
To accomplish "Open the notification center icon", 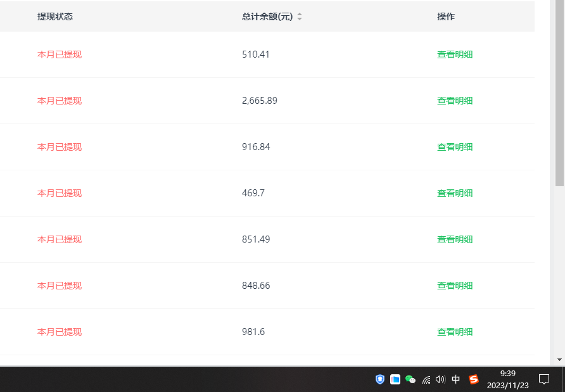I will pos(544,379).
